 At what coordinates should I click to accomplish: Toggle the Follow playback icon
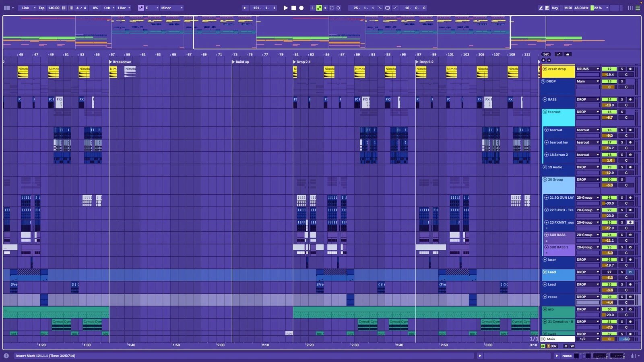point(245,8)
